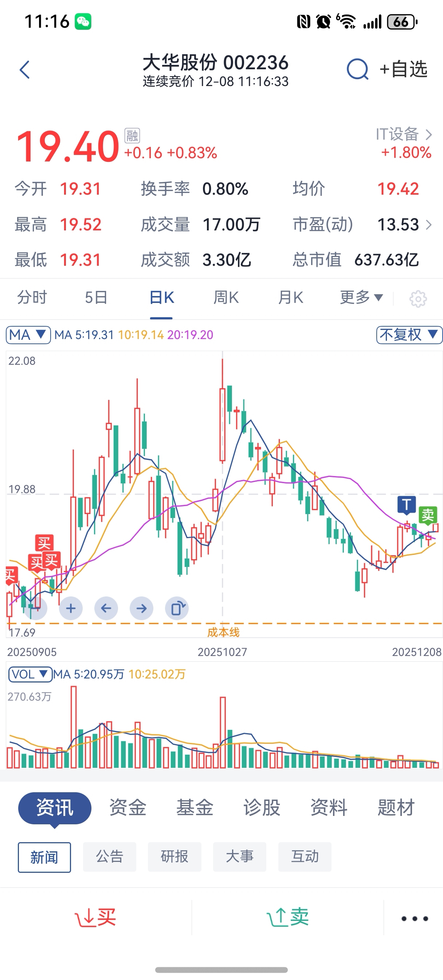The height and width of the screenshot is (980, 443).
Task: Shift the chart right with the arrow
Action: tap(141, 608)
